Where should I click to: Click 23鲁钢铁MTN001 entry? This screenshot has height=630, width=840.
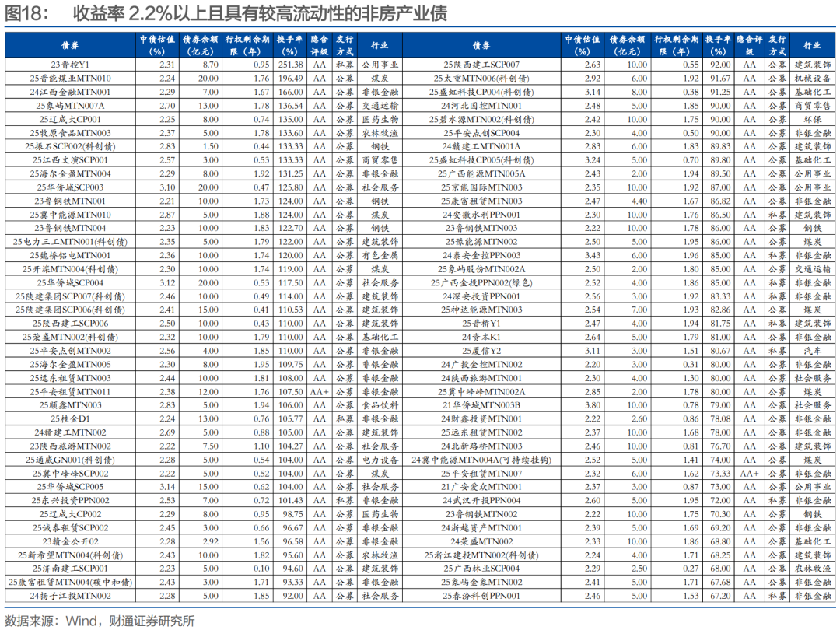pyautogui.click(x=70, y=201)
